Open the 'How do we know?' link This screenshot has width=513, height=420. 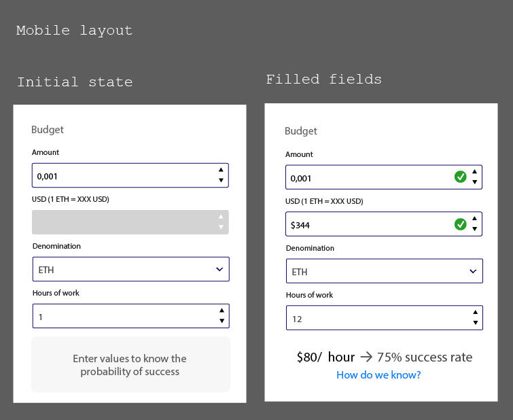(378, 375)
